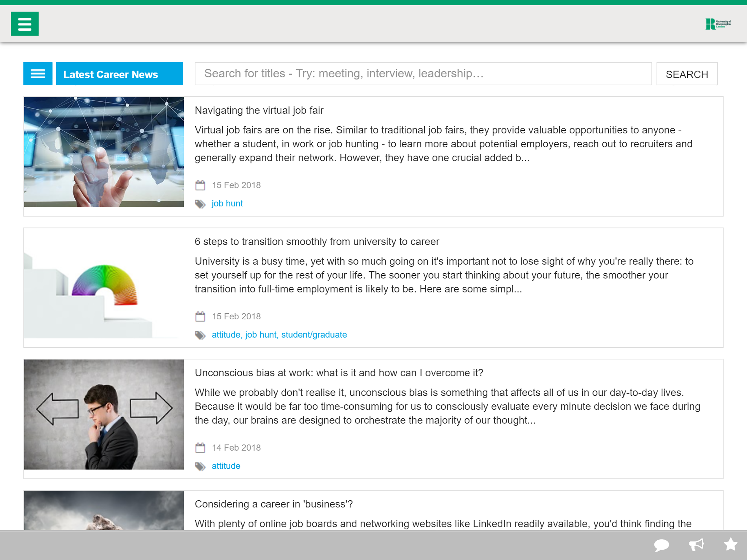Select 'attitude' tag on Unconscious bias article
The image size is (747, 560).
(226, 466)
